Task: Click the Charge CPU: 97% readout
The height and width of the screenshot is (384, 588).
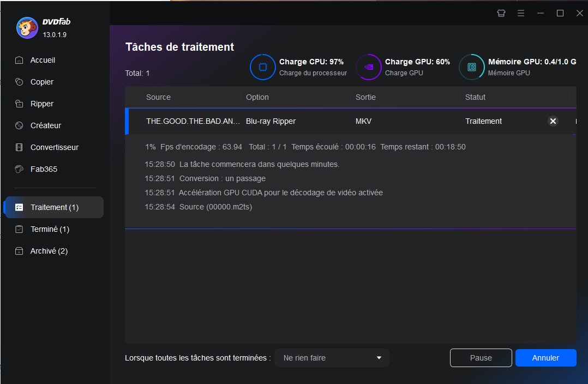Action: [311, 62]
